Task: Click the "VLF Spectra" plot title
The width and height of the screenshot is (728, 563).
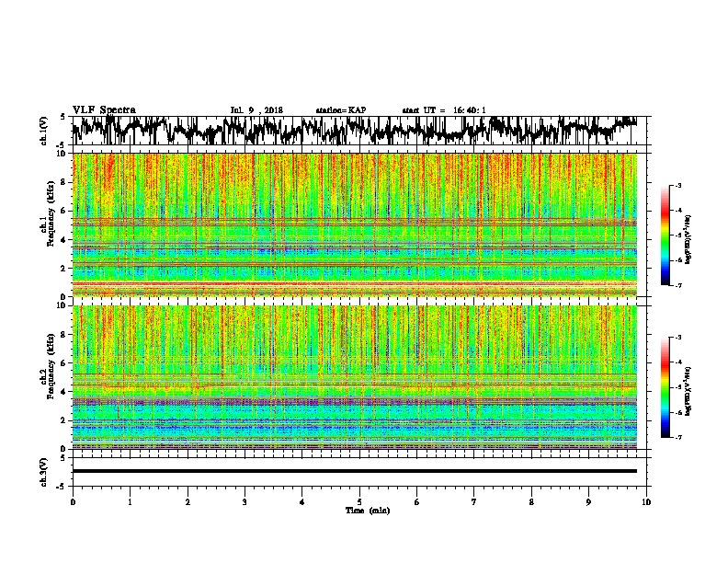Action: pyautogui.click(x=104, y=110)
